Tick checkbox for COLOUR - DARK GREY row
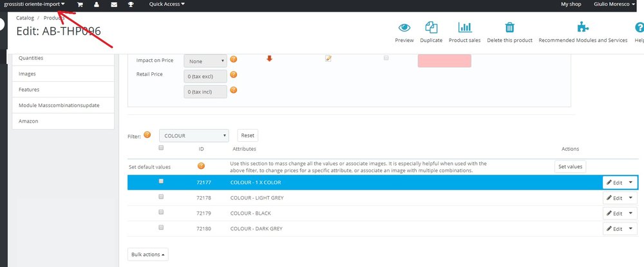Viewport: 644px width, 267px height. tap(161, 227)
